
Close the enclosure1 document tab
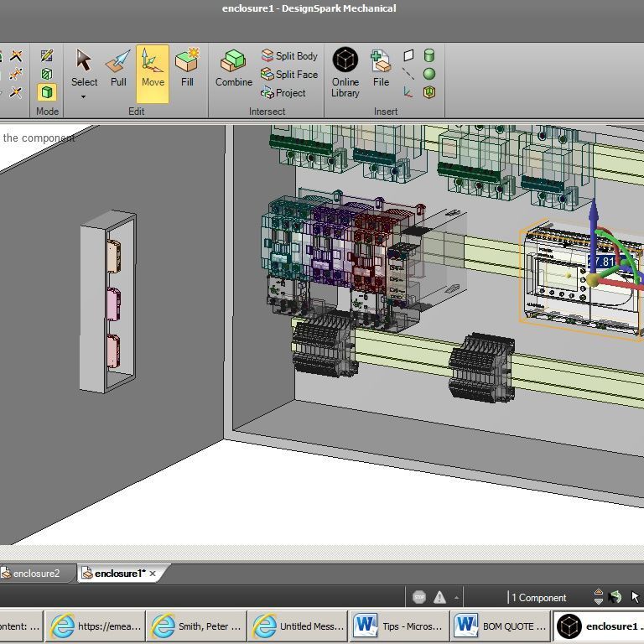[x=153, y=574]
